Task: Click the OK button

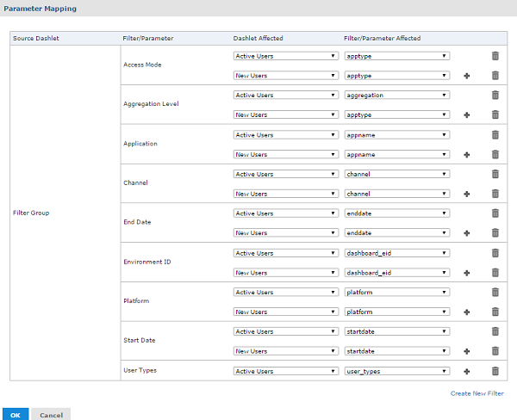Action: [16, 415]
